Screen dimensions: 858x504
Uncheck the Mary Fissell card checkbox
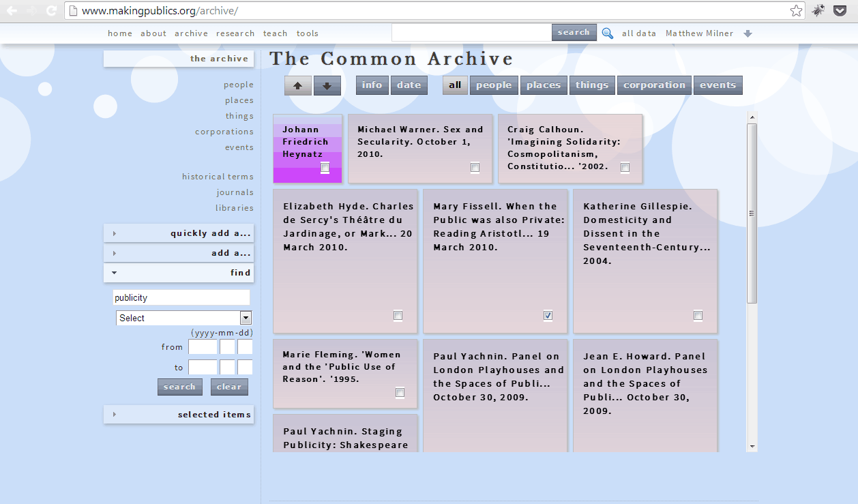548,316
